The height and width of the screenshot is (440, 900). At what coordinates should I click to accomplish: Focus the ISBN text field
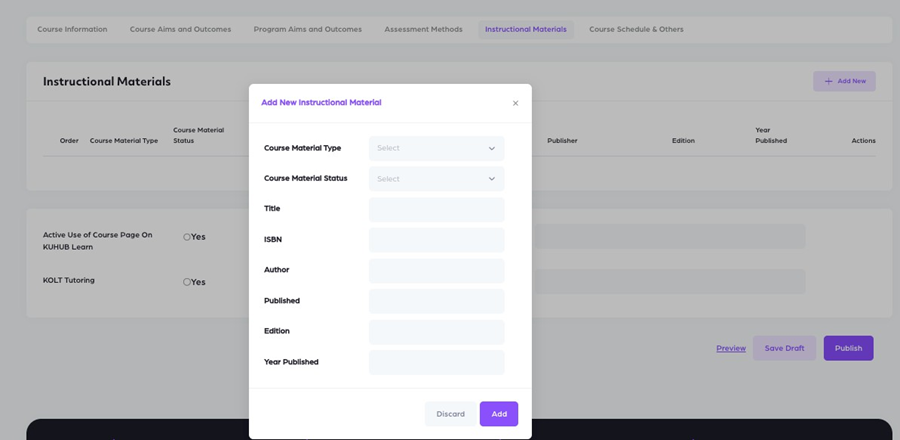(436, 240)
